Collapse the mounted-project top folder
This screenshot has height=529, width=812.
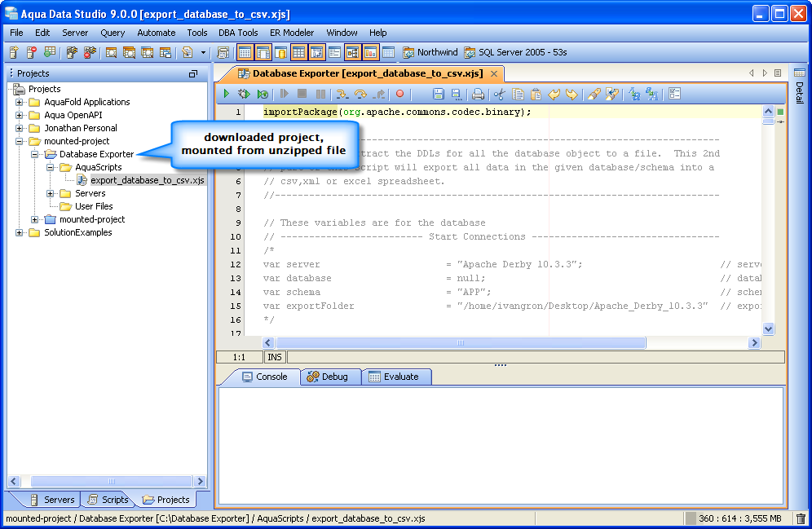(x=20, y=141)
